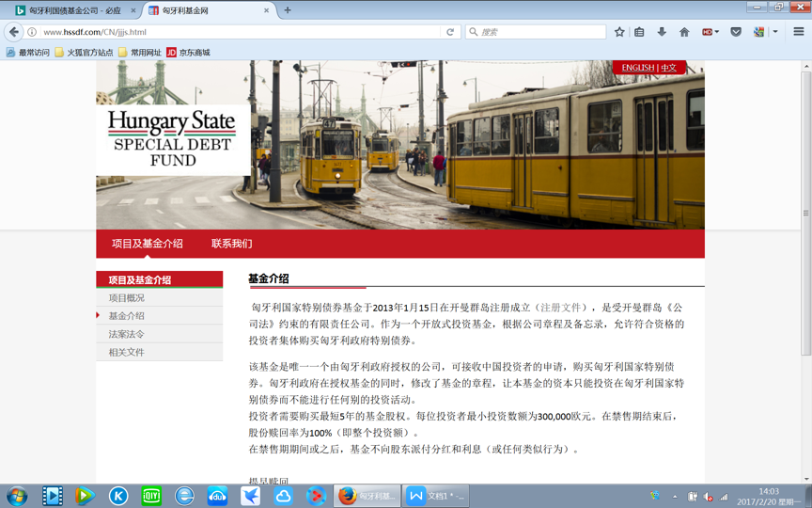The image size is (812, 508).
Task: Go to the browser home page icon
Action: [x=684, y=32]
